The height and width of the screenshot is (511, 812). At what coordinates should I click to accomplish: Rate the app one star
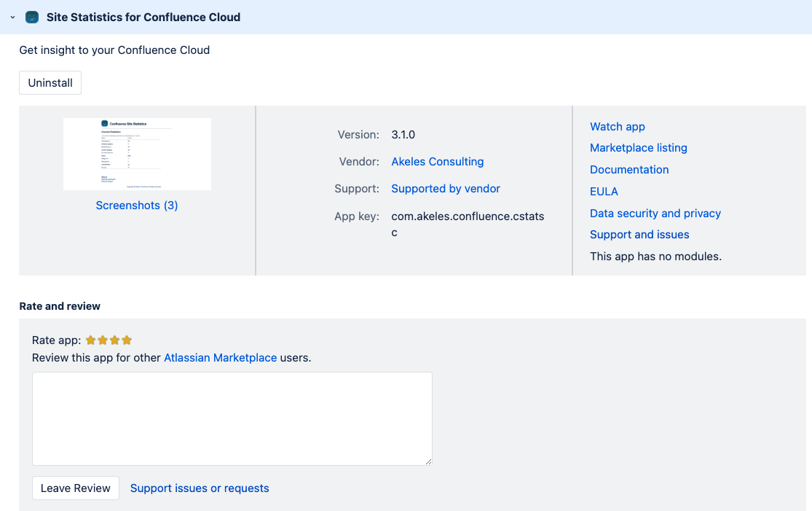click(91, 340)
